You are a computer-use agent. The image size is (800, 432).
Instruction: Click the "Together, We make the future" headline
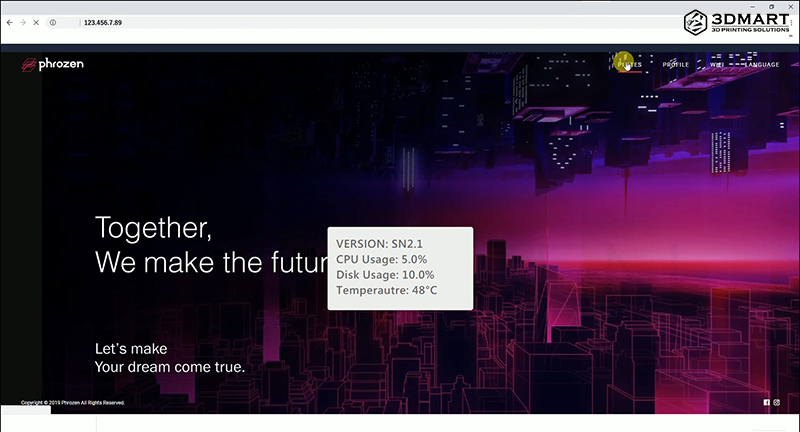coord(200,245)
